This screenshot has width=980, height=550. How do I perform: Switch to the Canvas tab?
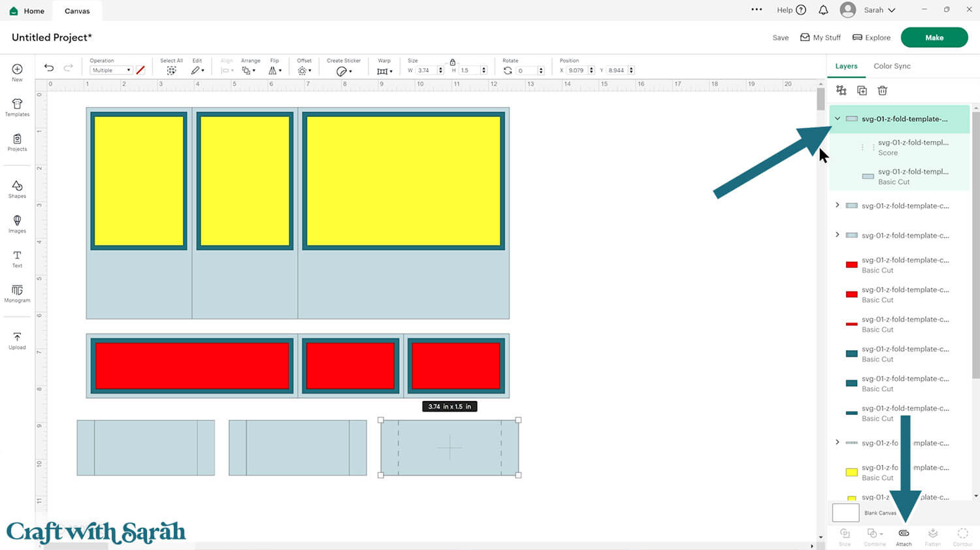pyautogui.click(x=77, y=10)
